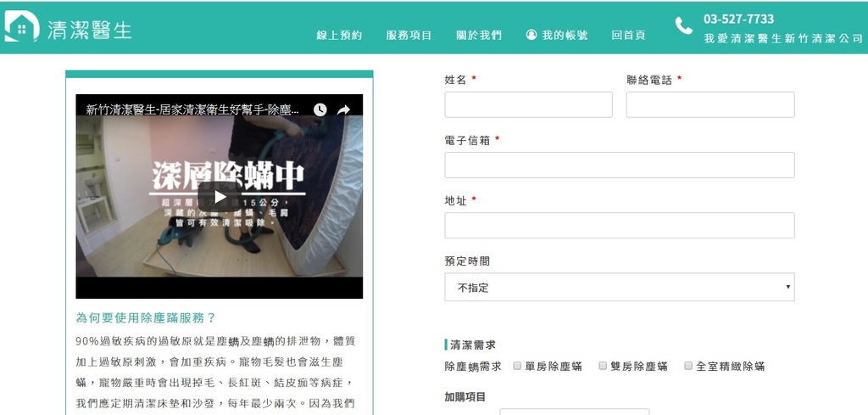Open 線上預約 in the navigation menu

click(x=339, y=35)
